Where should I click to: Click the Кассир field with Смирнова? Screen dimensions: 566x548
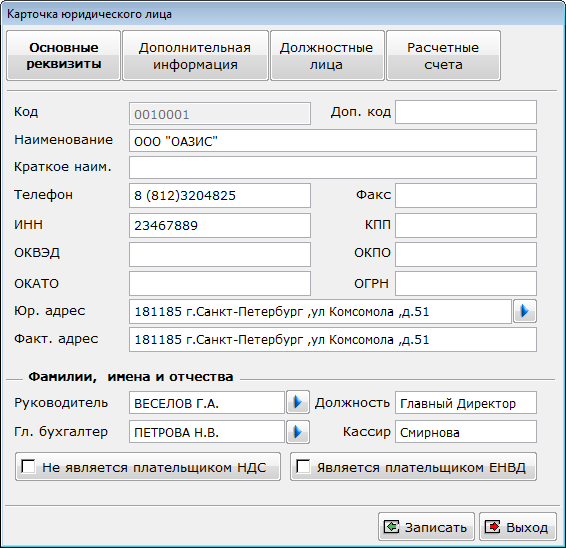tap(466, 432)
